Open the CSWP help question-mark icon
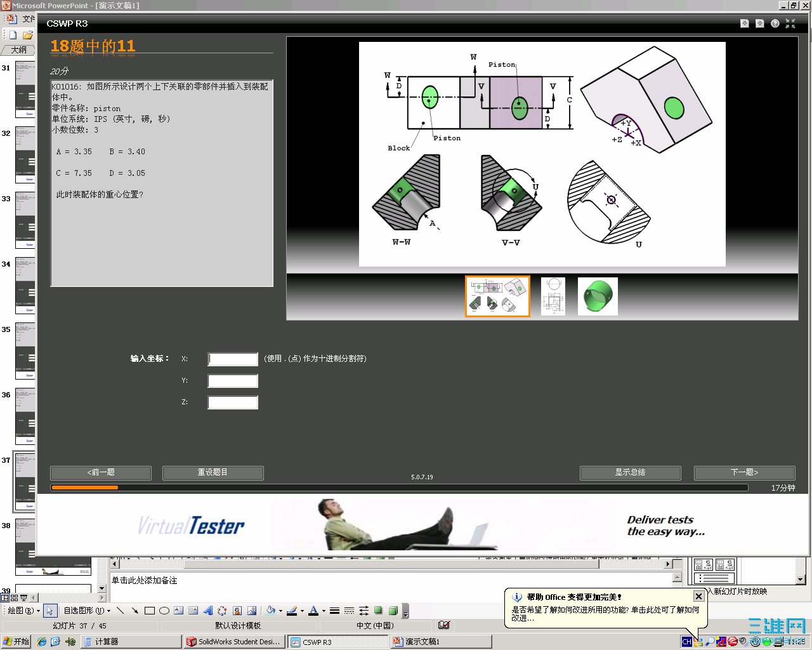This screenshot has height=650, width=812. click(775, 23)
